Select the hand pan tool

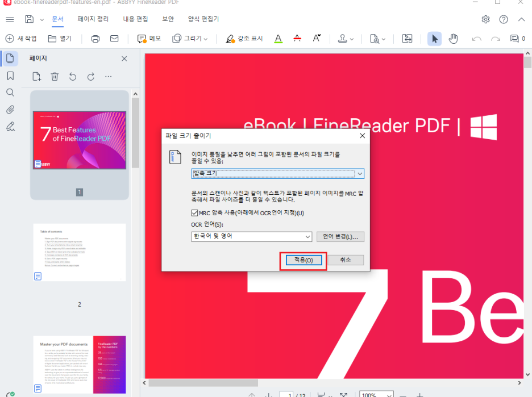[453, 39]
